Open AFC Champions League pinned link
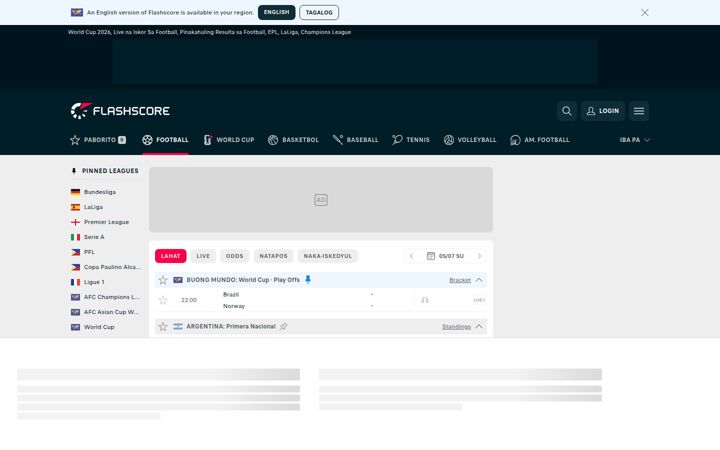 click(x=112, y=297)
